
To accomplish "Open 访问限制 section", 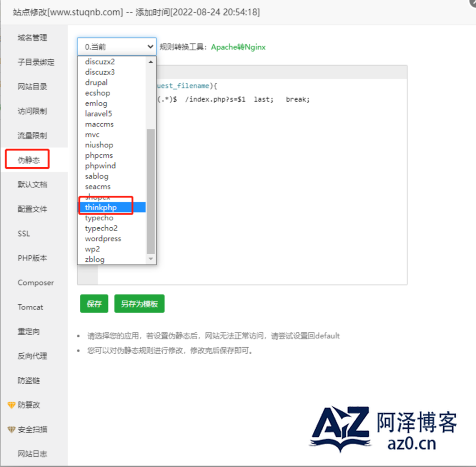I will tap(33, 111).
